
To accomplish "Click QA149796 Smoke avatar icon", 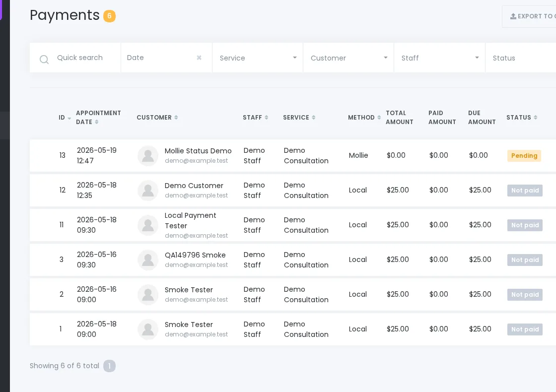I will click(x=148, y=260).
